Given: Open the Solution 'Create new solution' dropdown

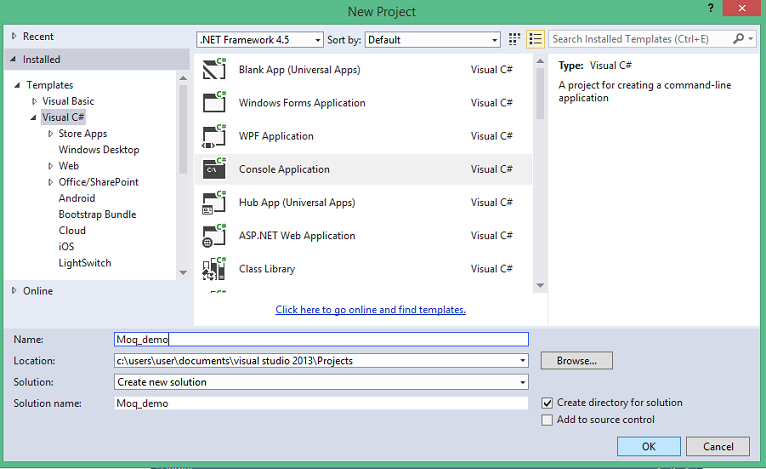Looking at the screenshot, I should click(x=522, y=382).
